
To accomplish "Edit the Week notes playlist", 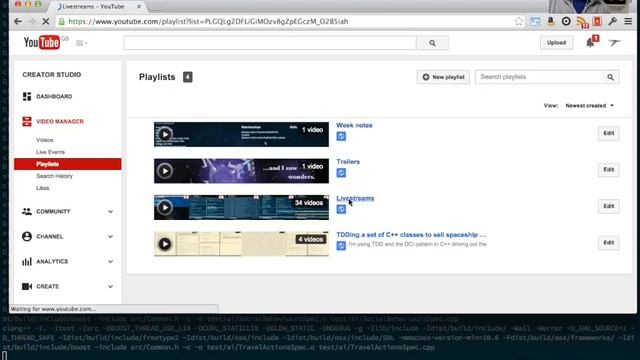I will pos(609,133).
